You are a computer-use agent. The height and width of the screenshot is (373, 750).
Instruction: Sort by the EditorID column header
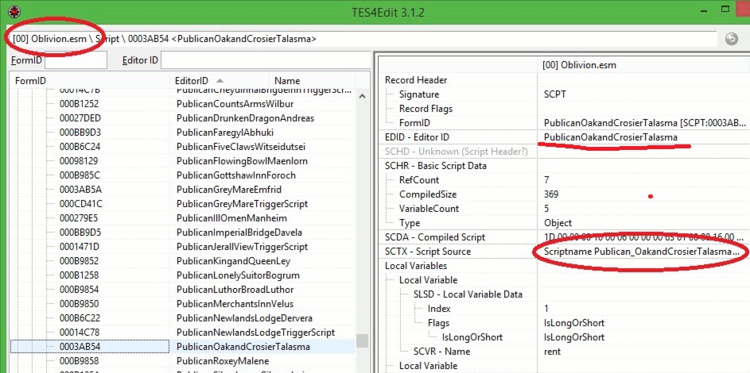tap(219, 81)
